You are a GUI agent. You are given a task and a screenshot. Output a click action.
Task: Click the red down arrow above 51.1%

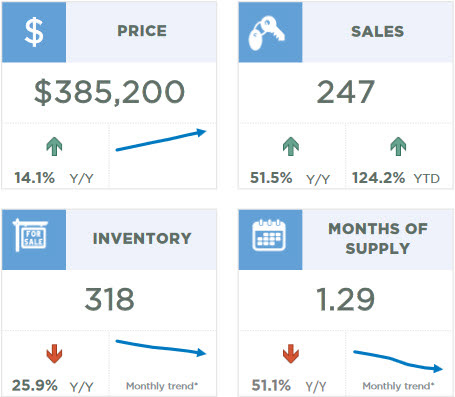tap(291, 354)
